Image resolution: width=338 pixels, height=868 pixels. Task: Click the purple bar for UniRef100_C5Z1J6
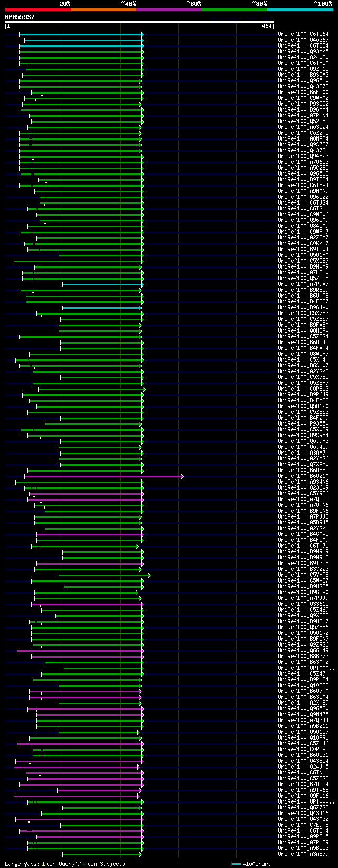[80, 744]
